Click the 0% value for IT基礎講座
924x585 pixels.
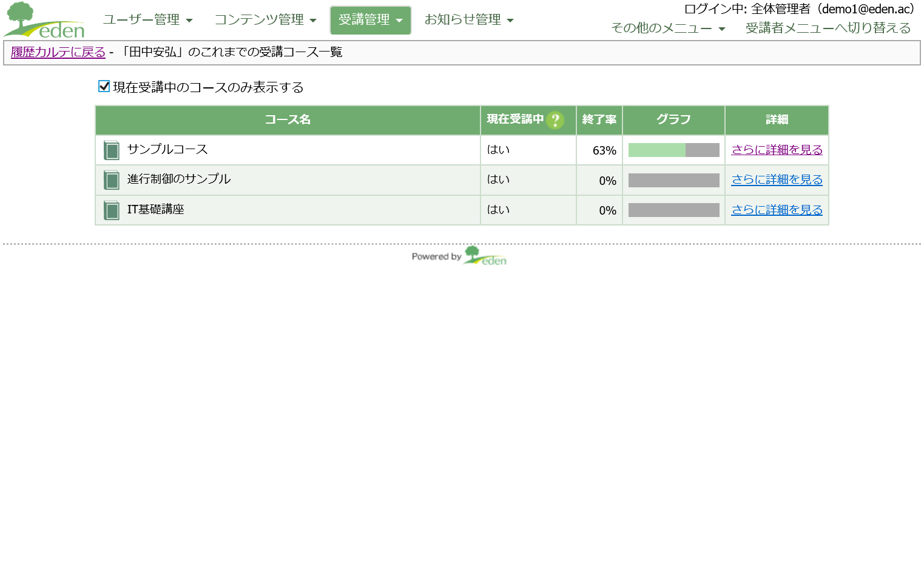[x=607, y=210]
